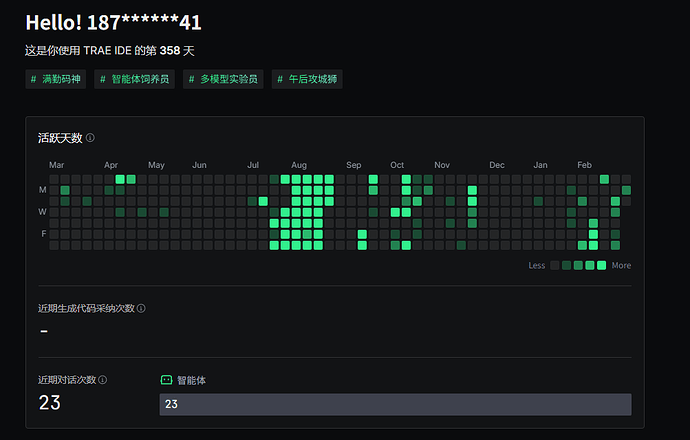Click the Oct month label

pos(397,165)
